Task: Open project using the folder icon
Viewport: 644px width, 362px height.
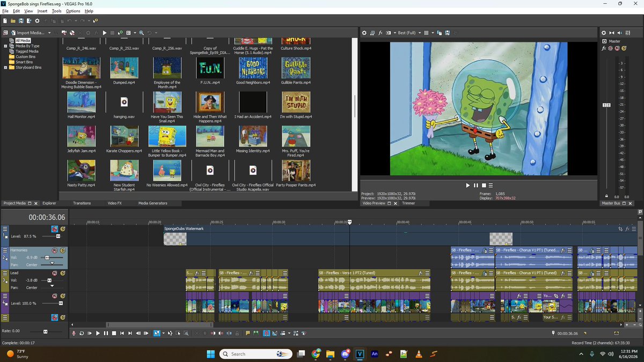Action: (x=13, y=21)
